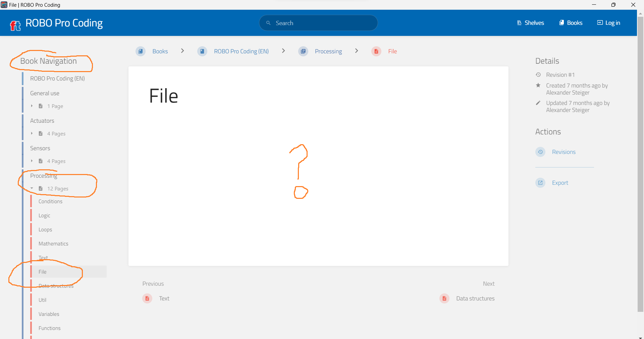Open the Util page in sidebar

tap(42, 300)
